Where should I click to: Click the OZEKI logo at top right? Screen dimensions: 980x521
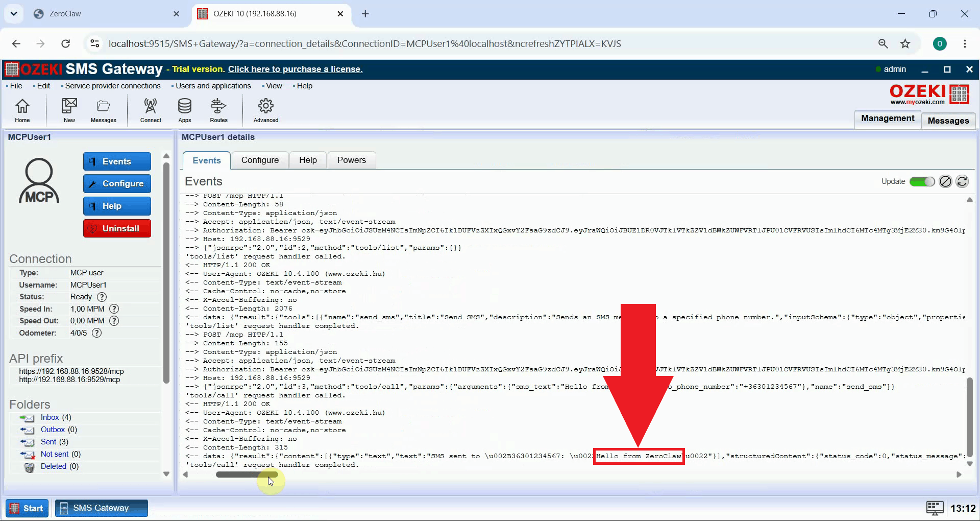(x=929, y=94)
